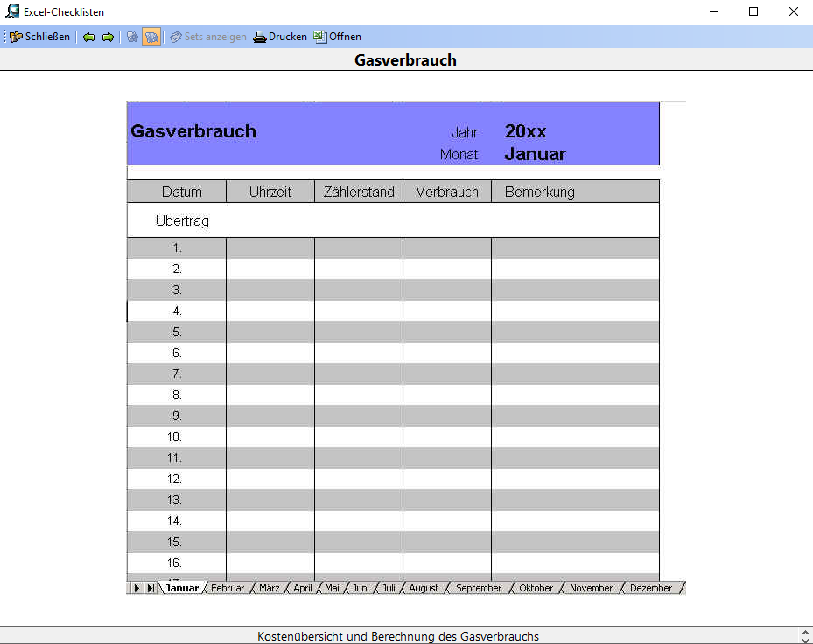The width and height of the screenshot is (813, 644).
Task: Open the sheet in Excel with Öffnen
Action: pos(337,37)
